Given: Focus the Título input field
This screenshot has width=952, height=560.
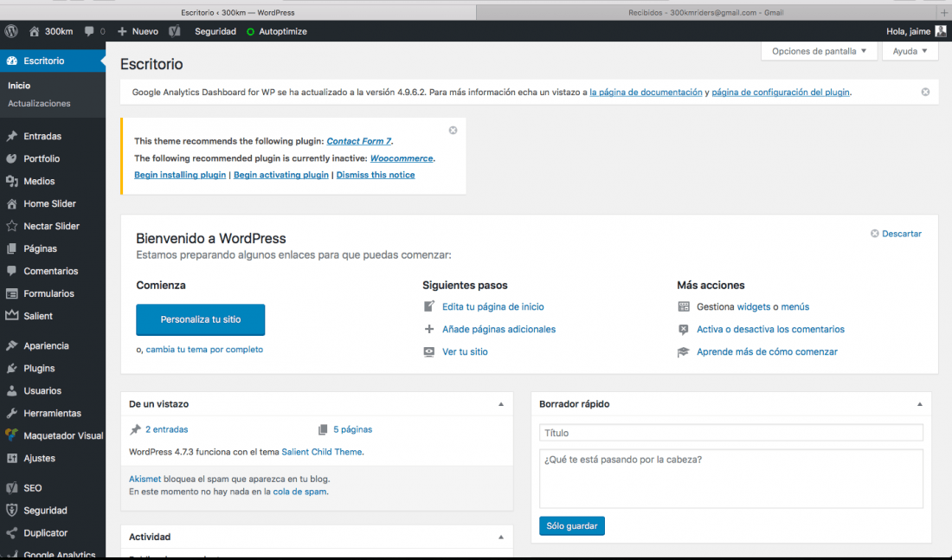Looking at the screenshot, I should 731,433.
